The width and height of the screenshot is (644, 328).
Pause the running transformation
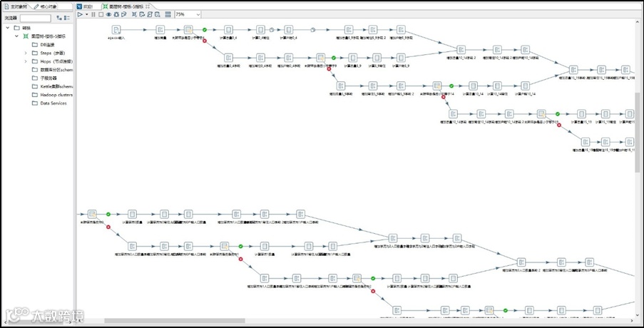tap(93, 14)
